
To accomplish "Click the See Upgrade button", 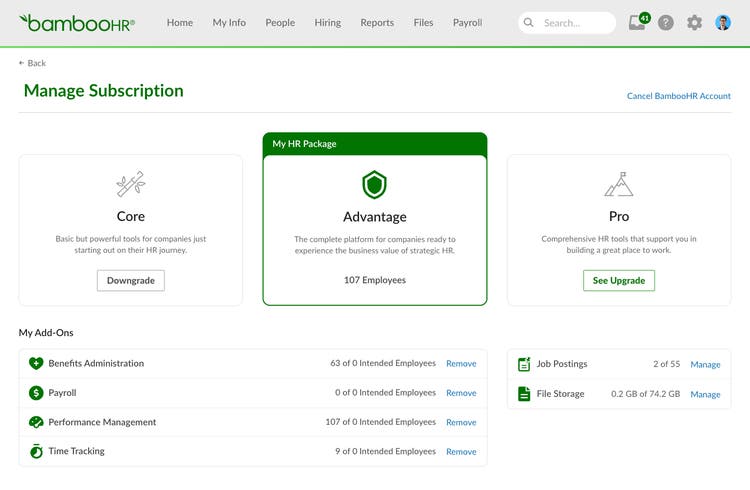I will (x=618, y=280).
